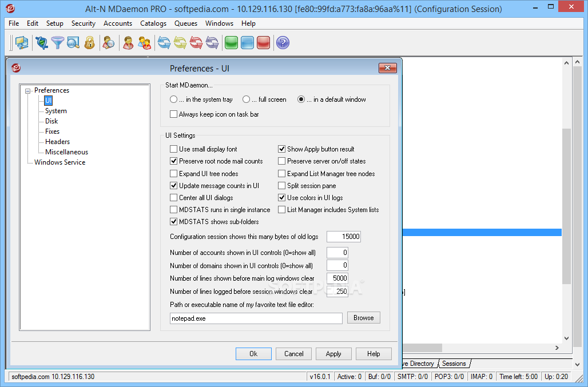This screenshot has width=588, height=387.
Task: Click the computer/server toolbar icon
Action: (22, 43)
